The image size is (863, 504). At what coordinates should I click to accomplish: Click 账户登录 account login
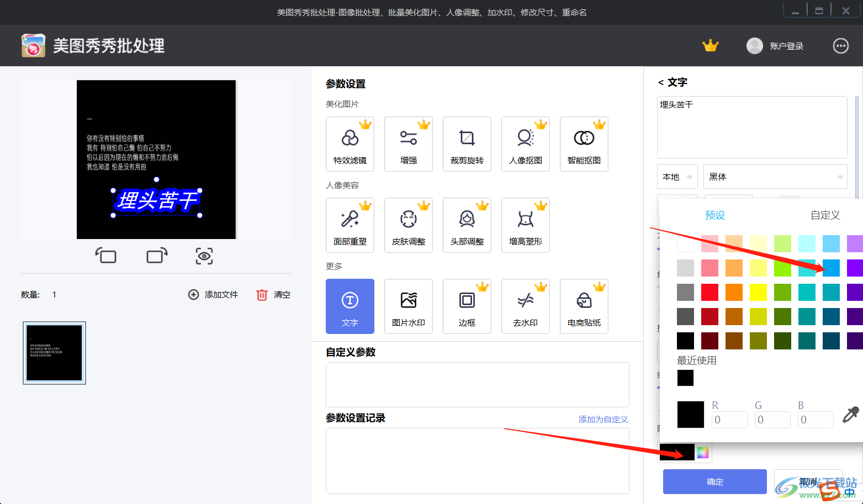(775, 46)
